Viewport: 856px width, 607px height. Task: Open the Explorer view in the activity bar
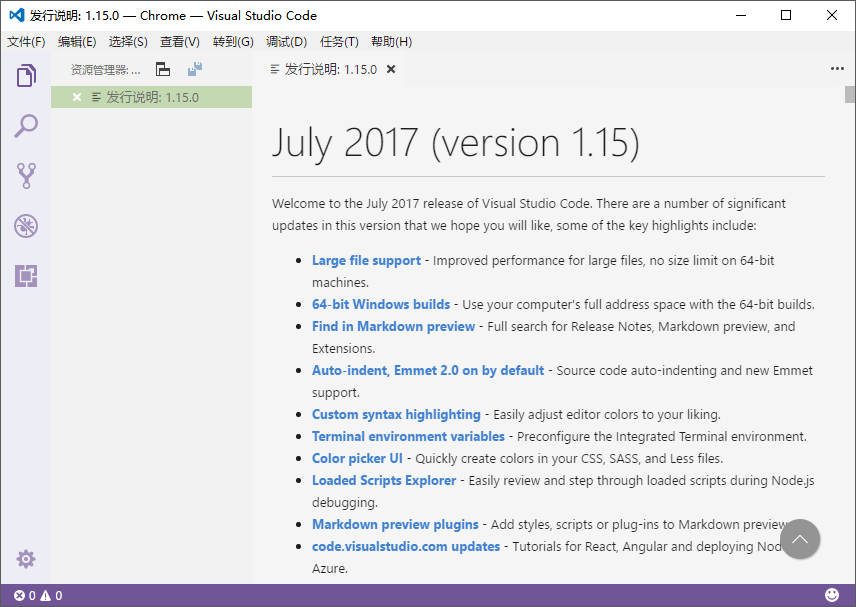(x=26, y=74)
